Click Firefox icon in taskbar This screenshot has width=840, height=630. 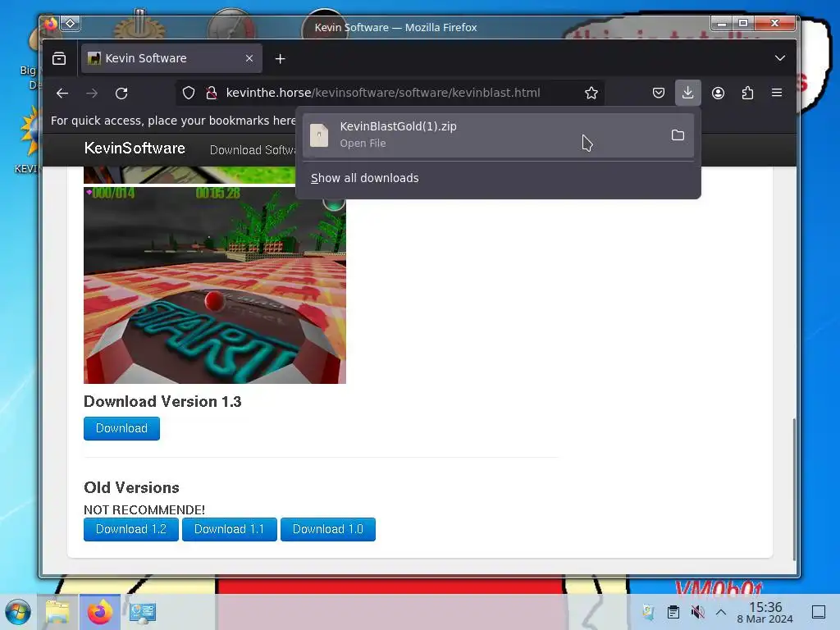point(99,612)
